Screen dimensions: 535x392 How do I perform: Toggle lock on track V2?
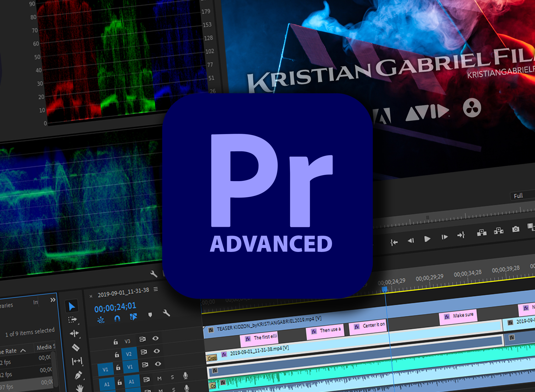117,355
